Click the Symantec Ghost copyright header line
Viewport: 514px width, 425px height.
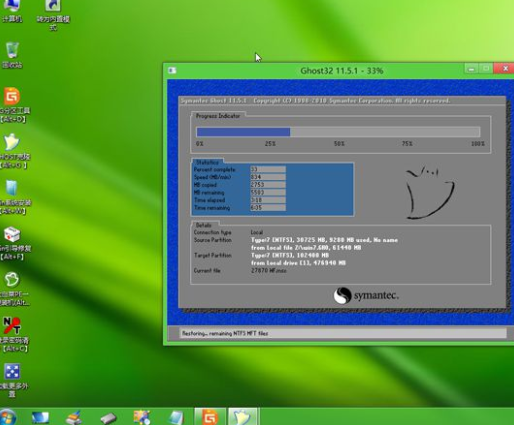click(x=315, y=101)
